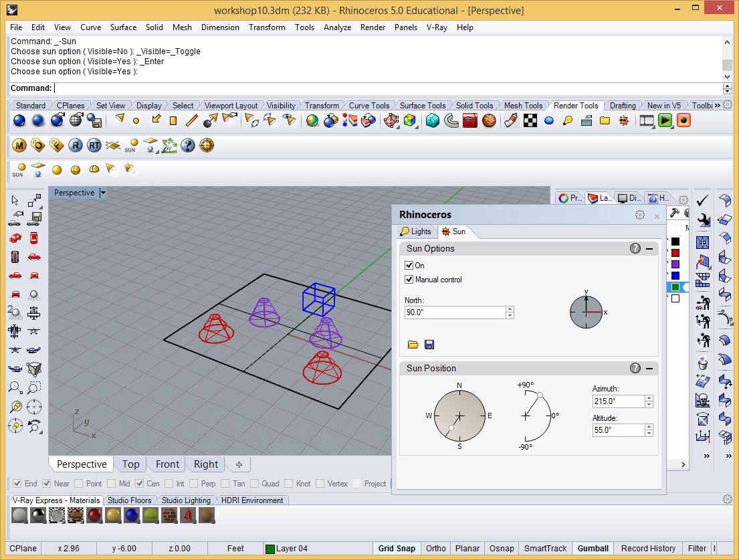Click the red layer color swatch

point(675,253)
